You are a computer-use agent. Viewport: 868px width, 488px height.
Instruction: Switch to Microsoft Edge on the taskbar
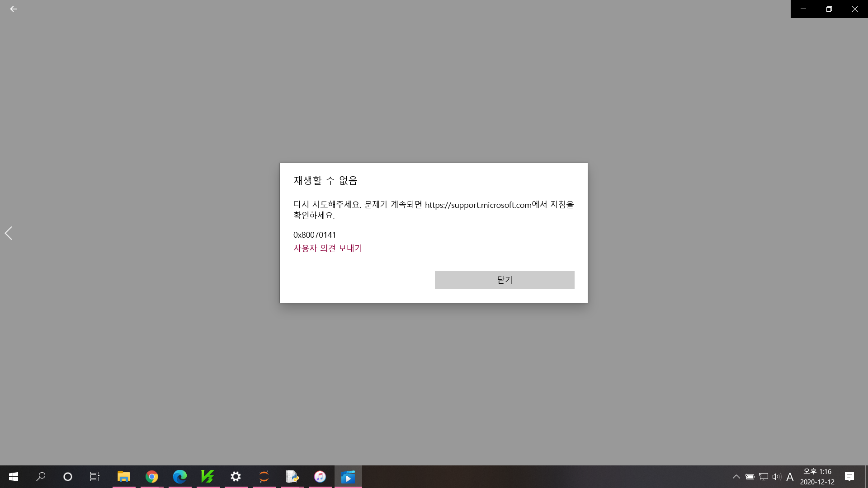[180, 477]
